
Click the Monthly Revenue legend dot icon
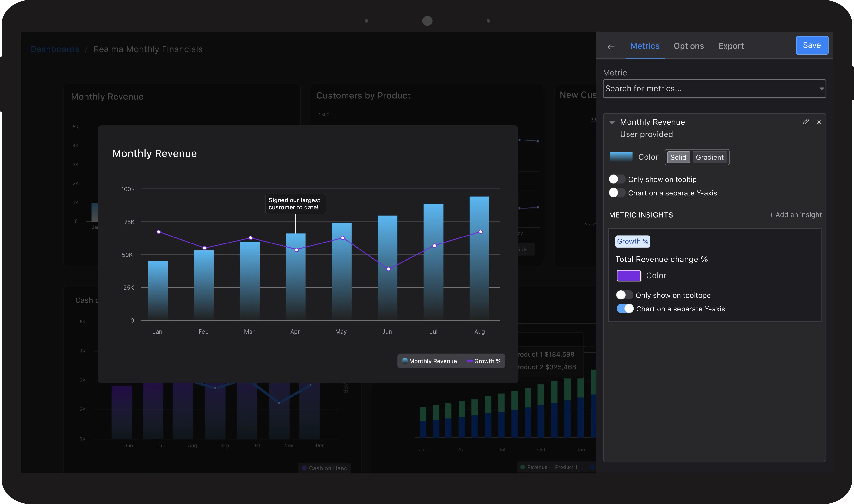pyautogui.click(x=405, y=361)
